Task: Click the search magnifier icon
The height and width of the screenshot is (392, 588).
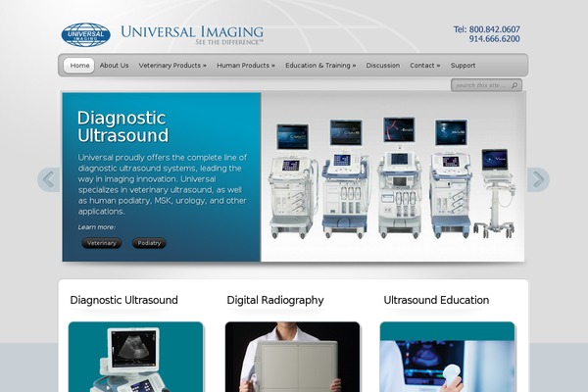Action: click(514, 85)
